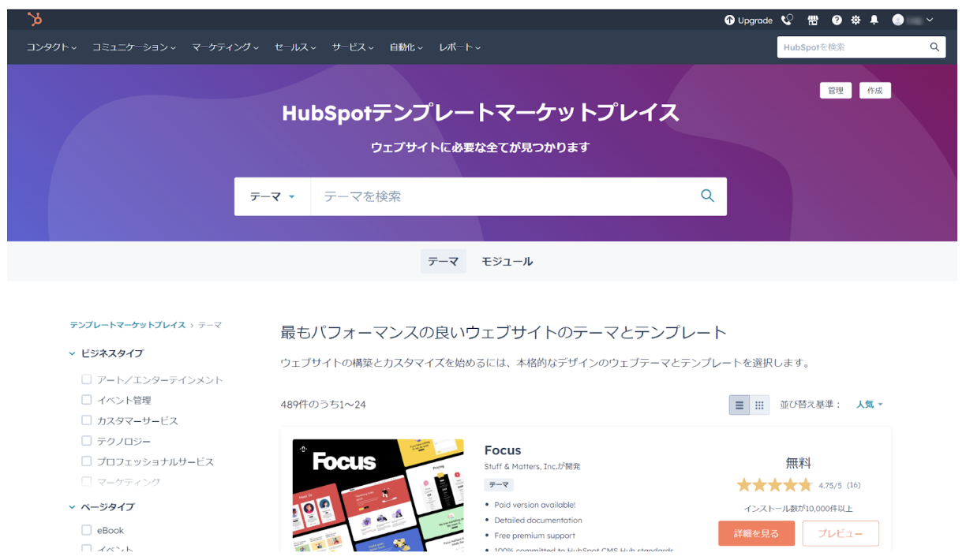Click the HubSpot search magnifier icon
The height and width of the screenshot is (560, 966).
click(x=935, y=47)
